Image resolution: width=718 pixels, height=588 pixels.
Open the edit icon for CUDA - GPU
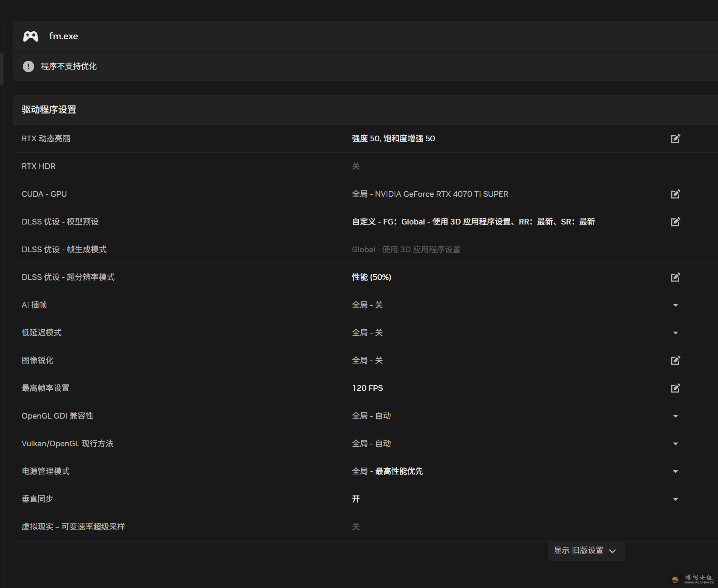click(x=675, y=194)
